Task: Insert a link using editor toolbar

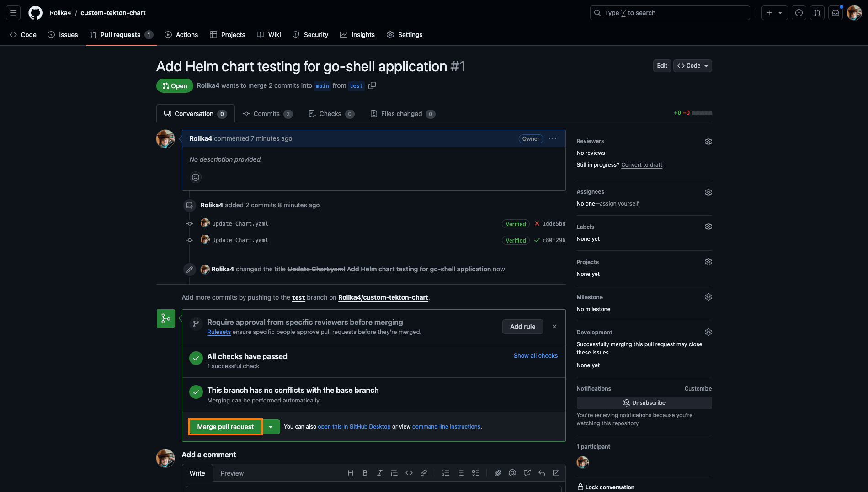Action: 424,473
